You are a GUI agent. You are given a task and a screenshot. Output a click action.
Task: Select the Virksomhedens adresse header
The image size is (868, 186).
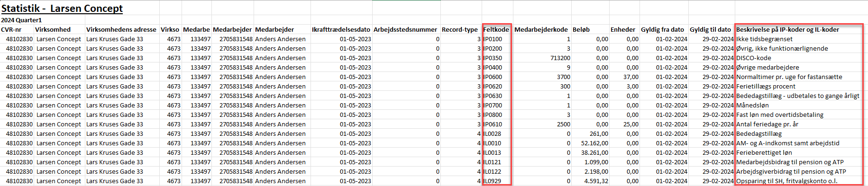click(121, 29)
